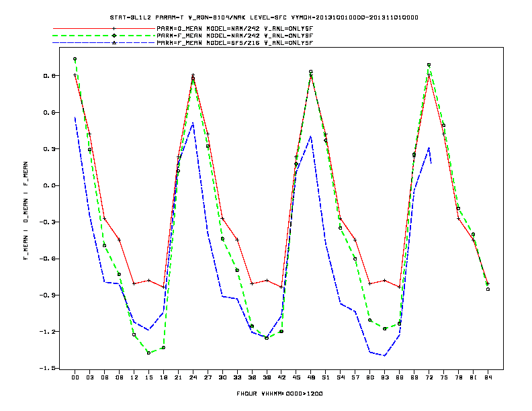The width and height of the screenshot is (532, 411).
Task: Click green circle data point at hour 15 minimum
Action: point(148,353)
